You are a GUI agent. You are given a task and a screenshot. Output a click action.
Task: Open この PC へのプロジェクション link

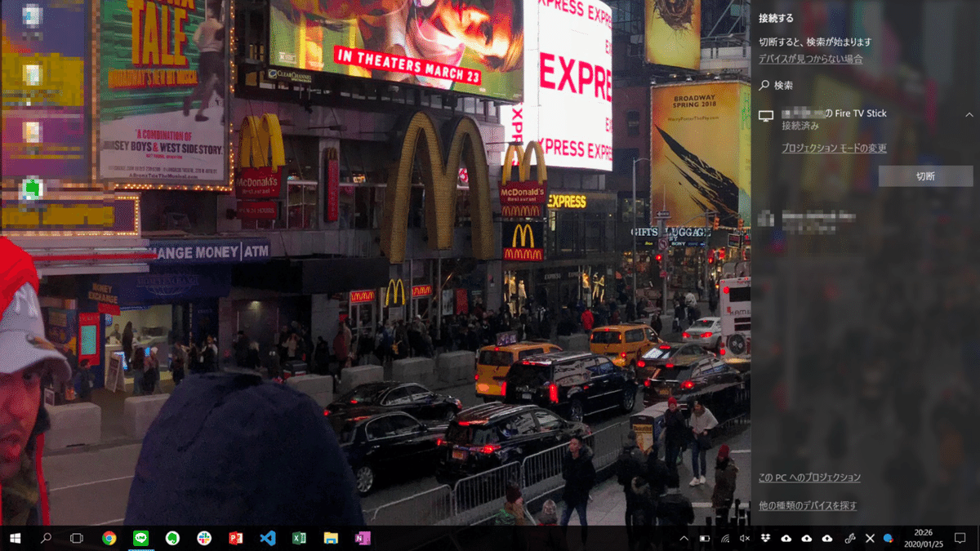tap(809, 478)
